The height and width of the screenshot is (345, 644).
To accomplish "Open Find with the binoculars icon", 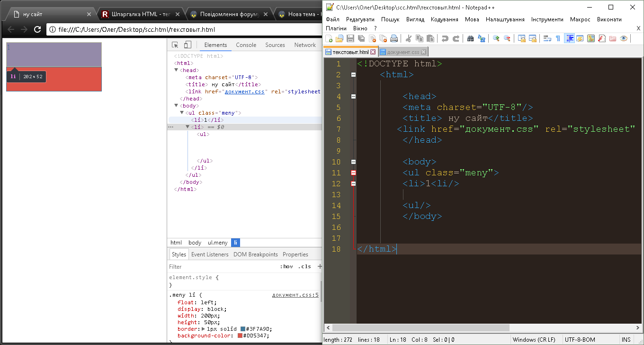I will pyautogui.click(x=470, y=39).
